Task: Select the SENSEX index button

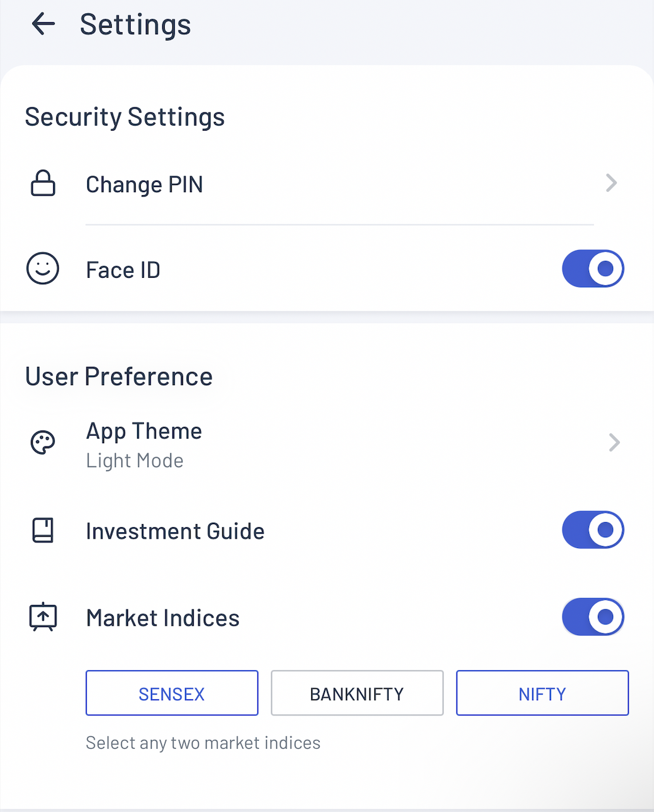Action: (x=172, y=693)
